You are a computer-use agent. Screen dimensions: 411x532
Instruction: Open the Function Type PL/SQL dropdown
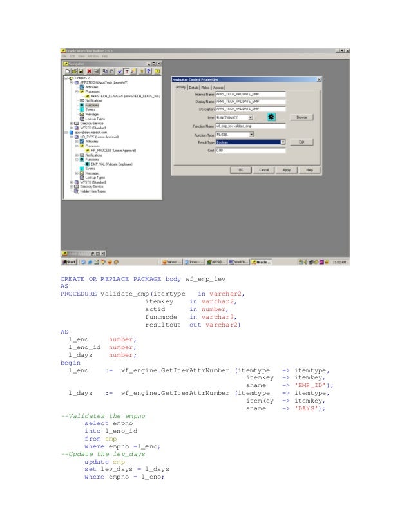click(x=251, y=135)
